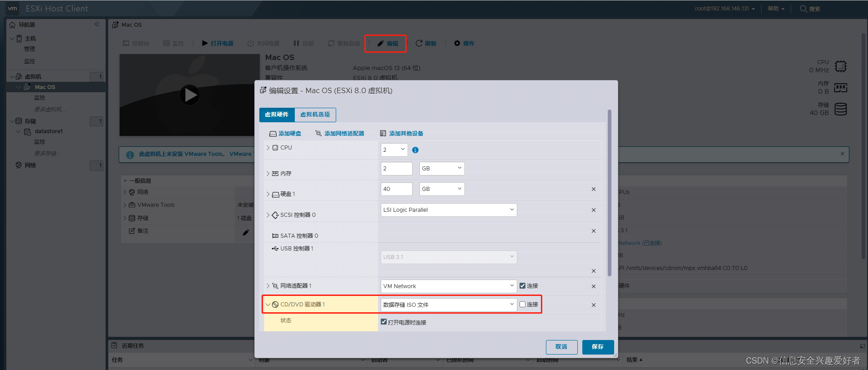The height and width of the screenshot is (370, 868).
Task: Click the CPU info icon in dialog
Action: pyautogui.click(x=415, y=150)
